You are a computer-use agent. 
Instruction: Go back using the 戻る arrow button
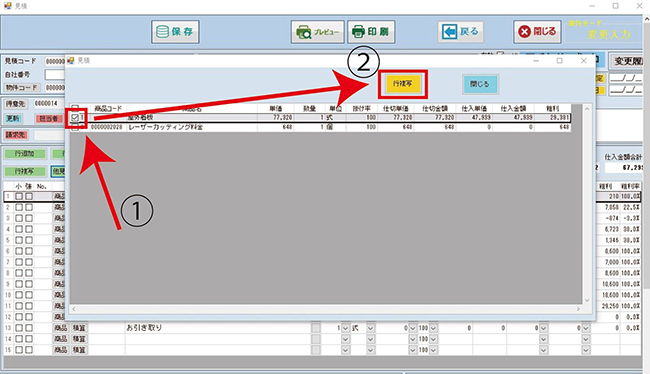(x=460, y=32)
